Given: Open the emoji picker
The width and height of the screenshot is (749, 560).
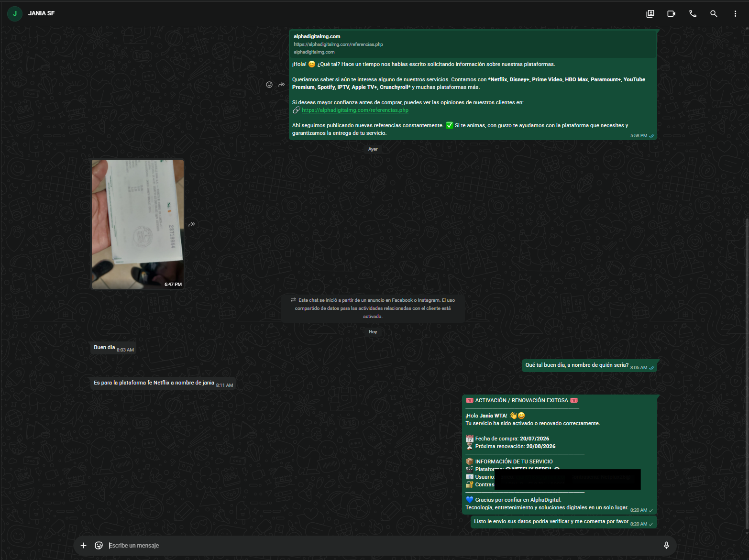Looking at the screenshot, I should [x=99, y=545].
